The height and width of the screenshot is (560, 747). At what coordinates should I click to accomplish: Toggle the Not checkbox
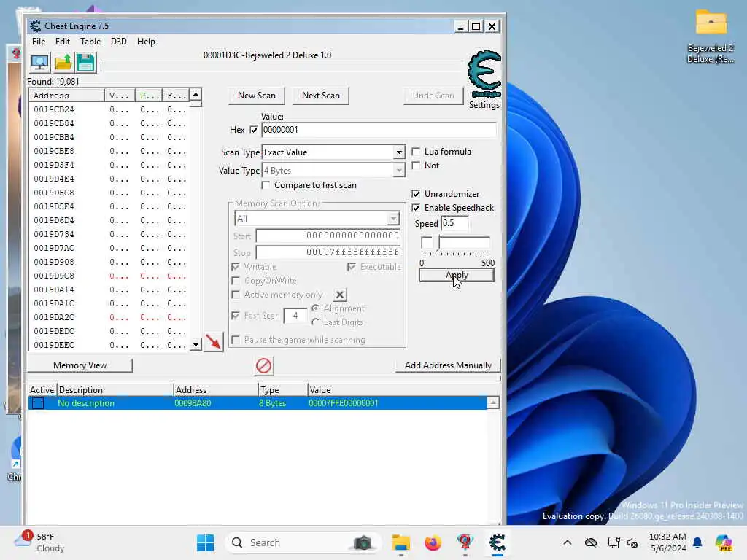pyautogui.click(x=416, y=166)
